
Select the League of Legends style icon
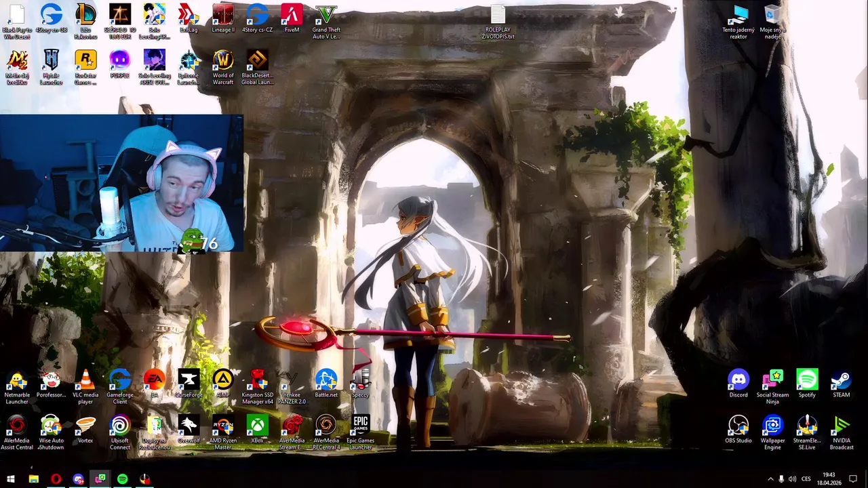pos(85,21)
